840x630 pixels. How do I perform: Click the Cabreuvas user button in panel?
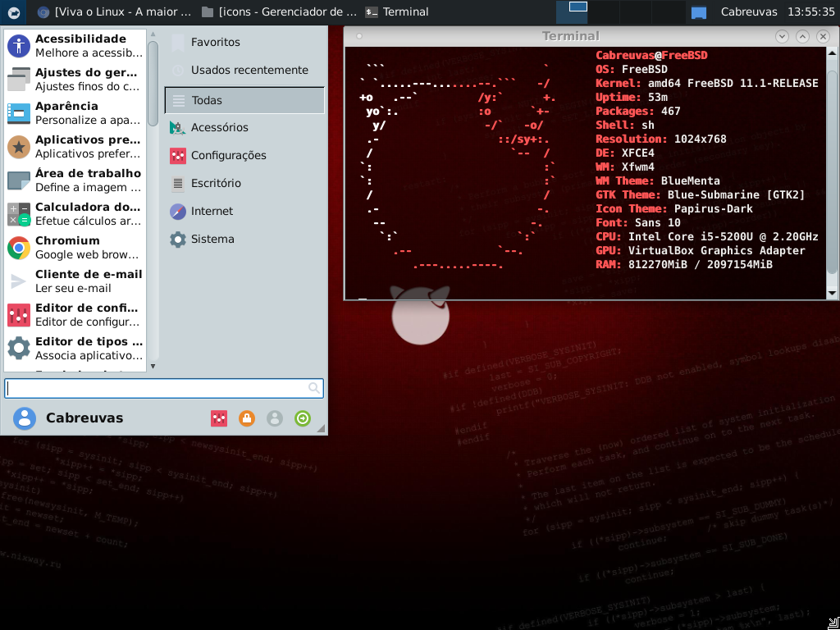(x=749, y=11)
